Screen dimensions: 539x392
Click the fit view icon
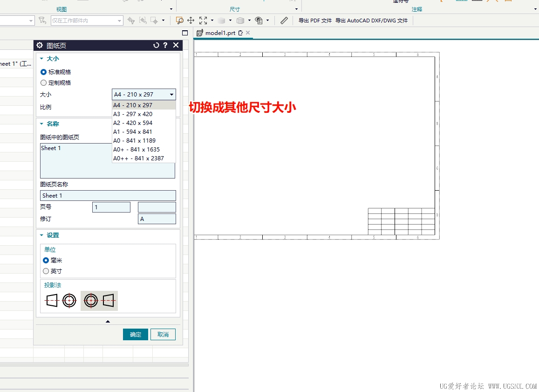pos(203,21)
